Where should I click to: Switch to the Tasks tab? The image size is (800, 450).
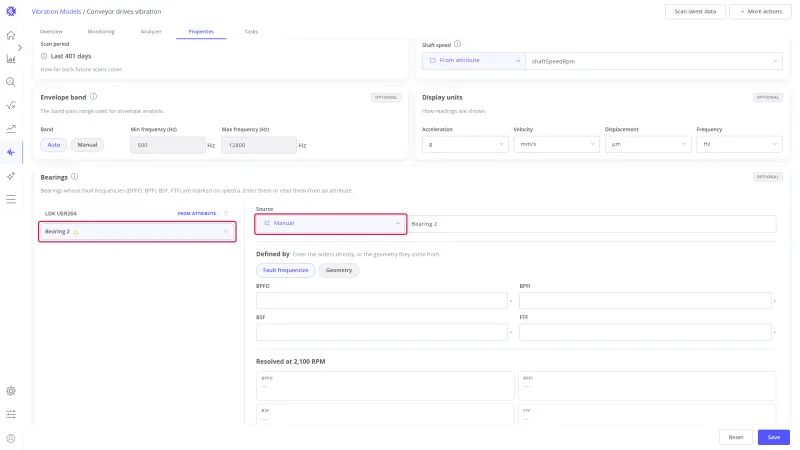coord(251,32)
